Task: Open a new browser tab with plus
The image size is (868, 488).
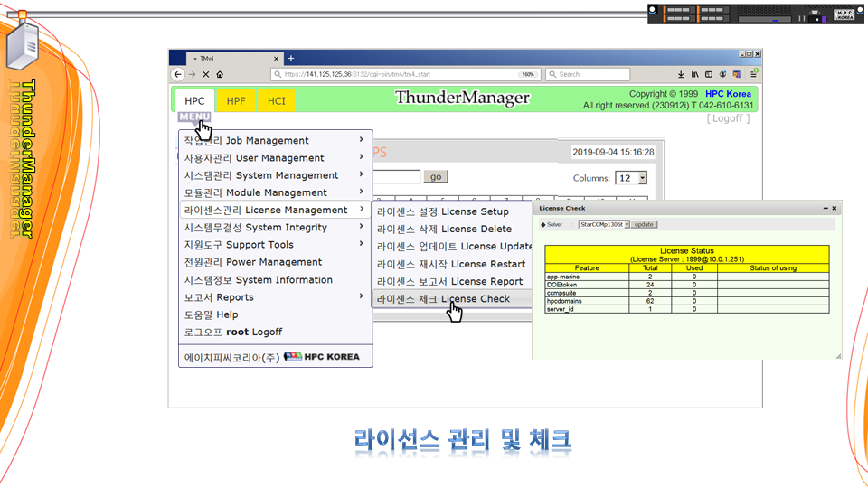Action: 291,59
